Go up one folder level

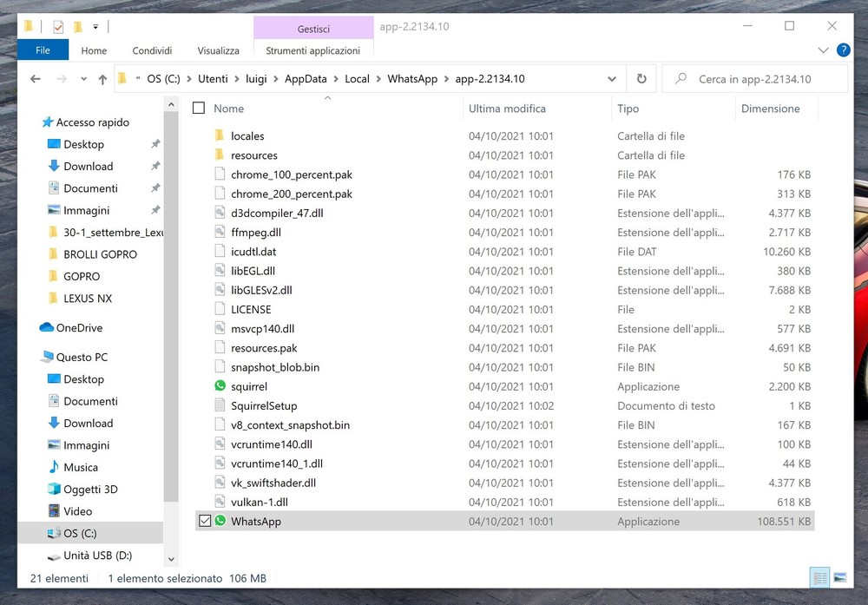102,79
